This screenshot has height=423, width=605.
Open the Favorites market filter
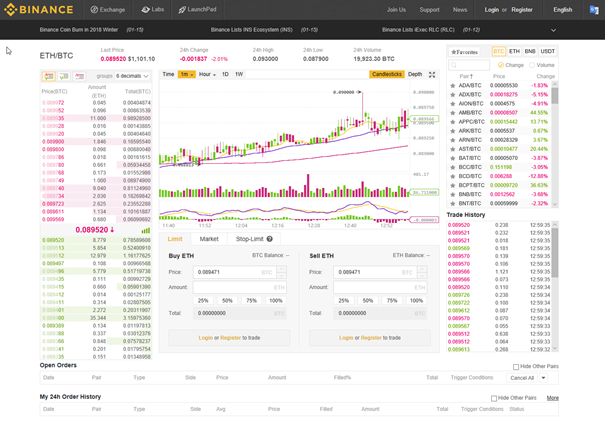click(x=465, y=52)
